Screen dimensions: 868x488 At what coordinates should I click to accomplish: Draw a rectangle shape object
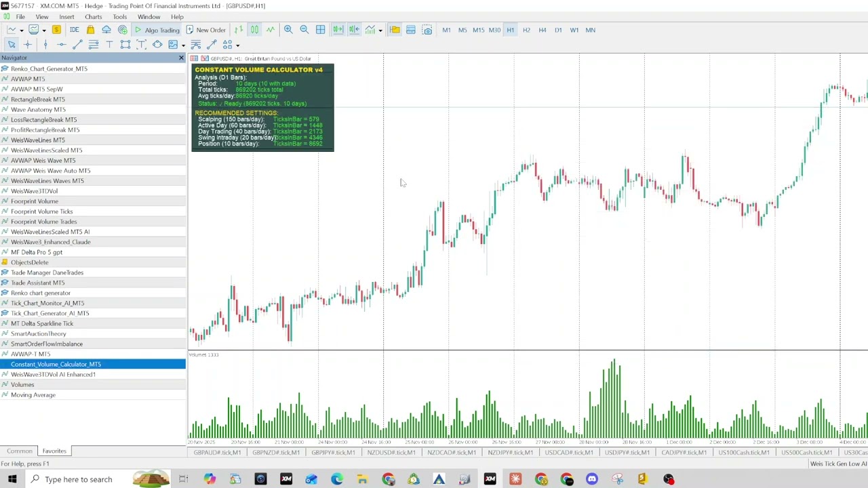pos(125,45)
